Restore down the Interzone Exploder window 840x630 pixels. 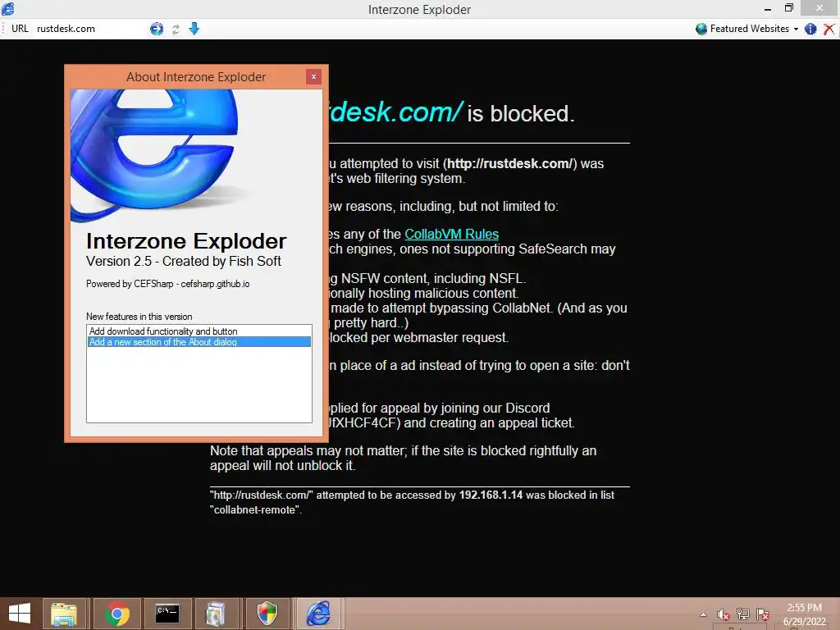point(788,8)
